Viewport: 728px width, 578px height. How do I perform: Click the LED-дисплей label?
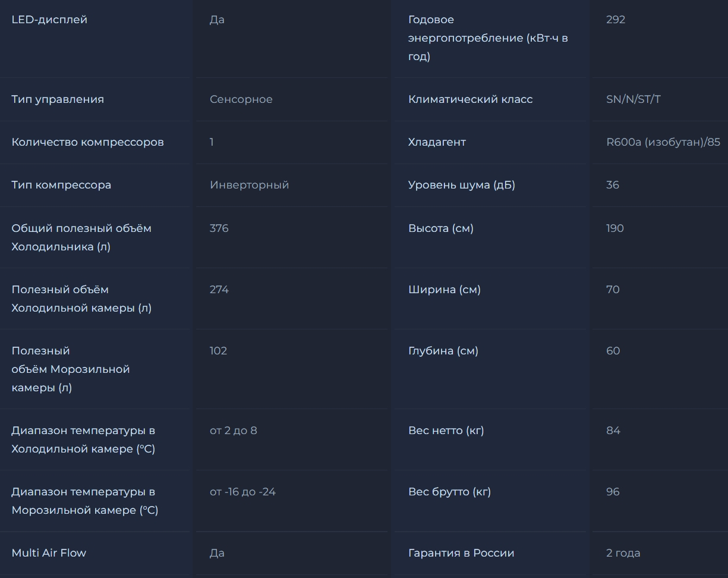pos(49,20)
